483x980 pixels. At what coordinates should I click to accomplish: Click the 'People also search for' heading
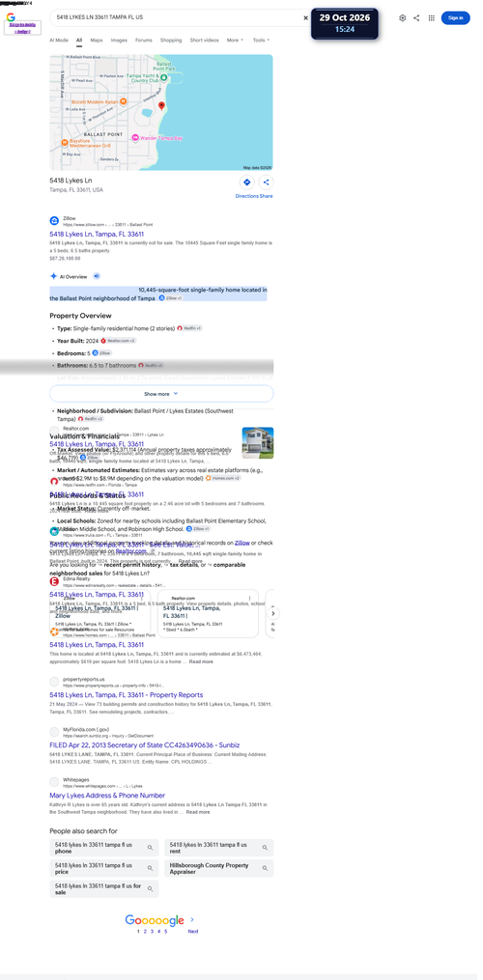(x=83, y=831)
